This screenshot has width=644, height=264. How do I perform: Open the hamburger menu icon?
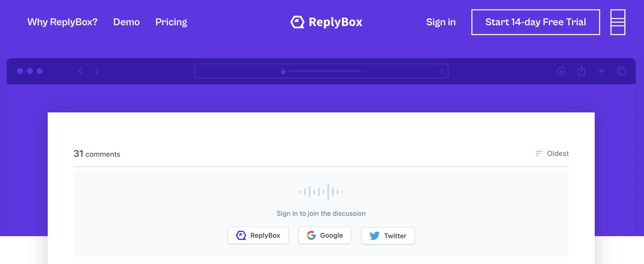618,22
